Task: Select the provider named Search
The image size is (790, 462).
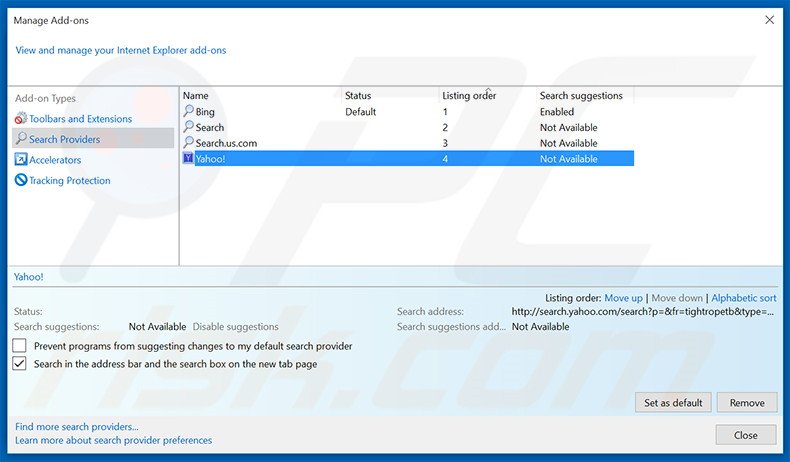Action: point(408,127)
